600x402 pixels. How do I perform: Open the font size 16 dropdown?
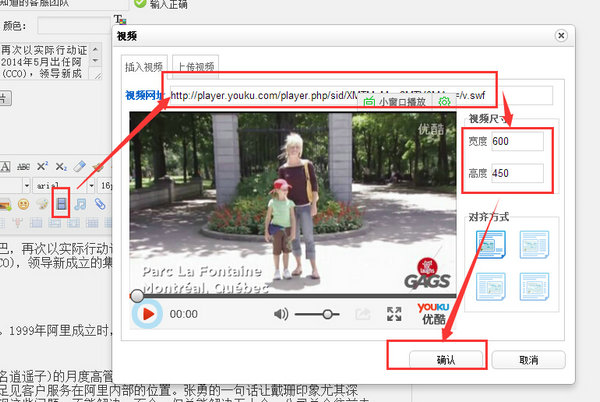tap(105, 186)
